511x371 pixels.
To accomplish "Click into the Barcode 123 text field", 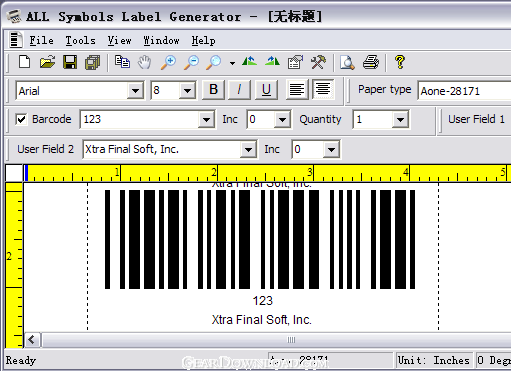I will (x=140, y=119).
